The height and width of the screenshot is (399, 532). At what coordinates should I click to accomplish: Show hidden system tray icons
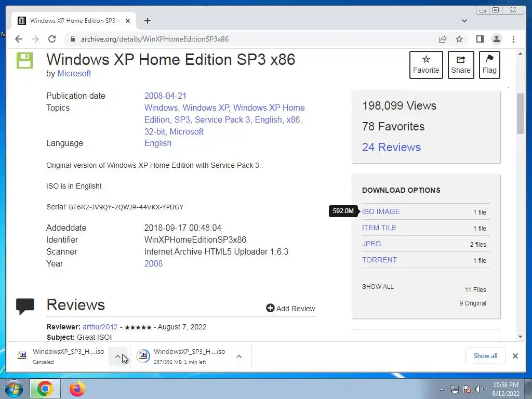click(442, 389)
